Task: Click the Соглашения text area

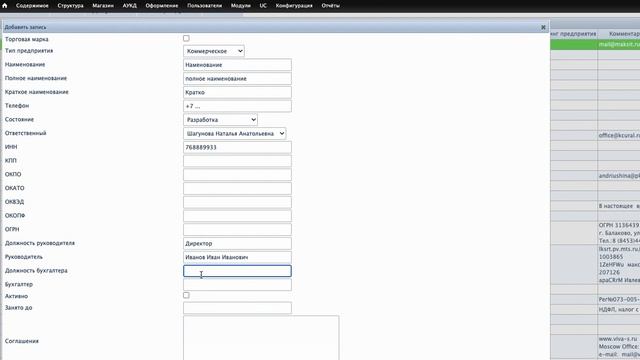Action: [261, 338]
